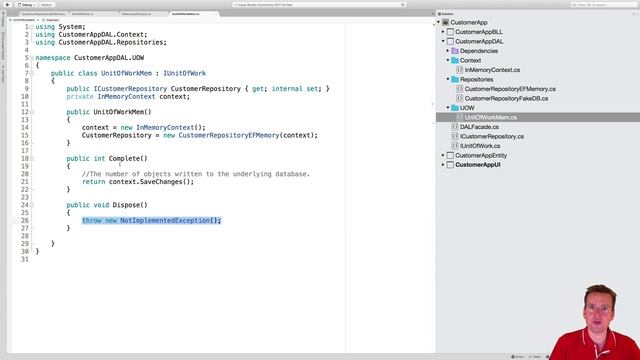
Task: Click the InMemoryContext.cs file icon
Action: coord(460,70)
